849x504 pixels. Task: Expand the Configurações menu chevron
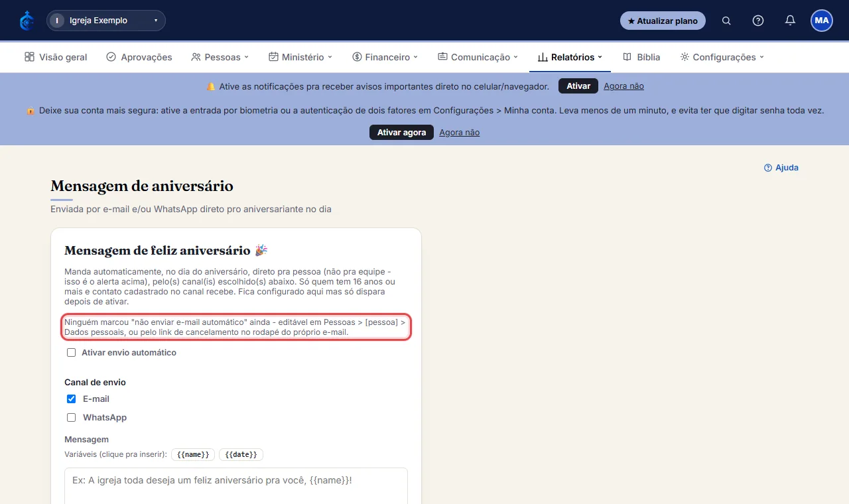[761, 57]
